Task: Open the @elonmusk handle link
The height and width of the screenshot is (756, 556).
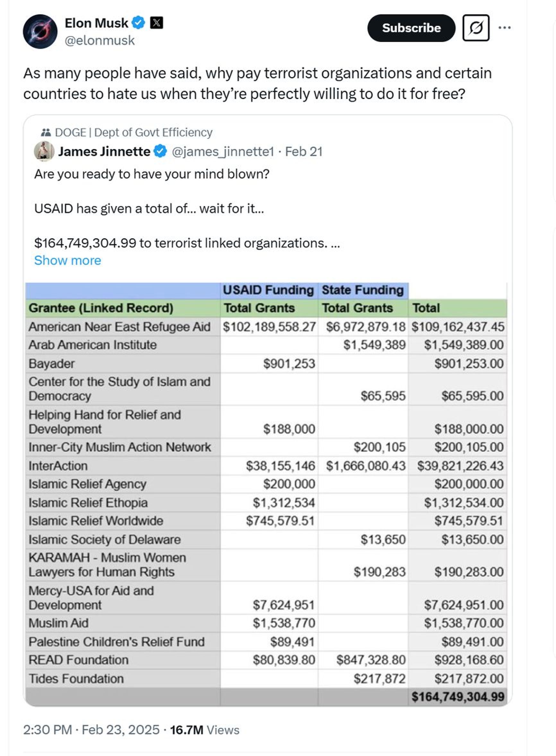Action: tap(99, 40)
